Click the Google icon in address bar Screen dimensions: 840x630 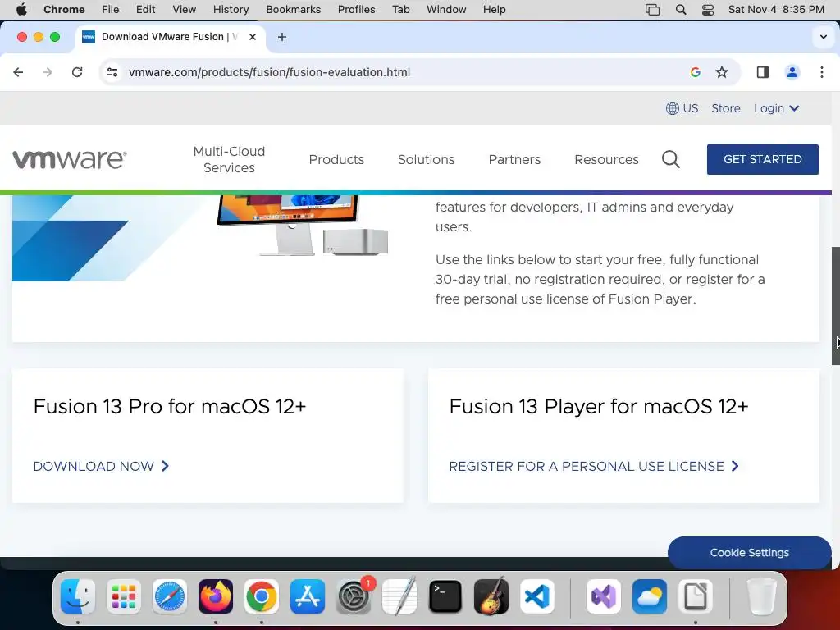coord(696,72)
